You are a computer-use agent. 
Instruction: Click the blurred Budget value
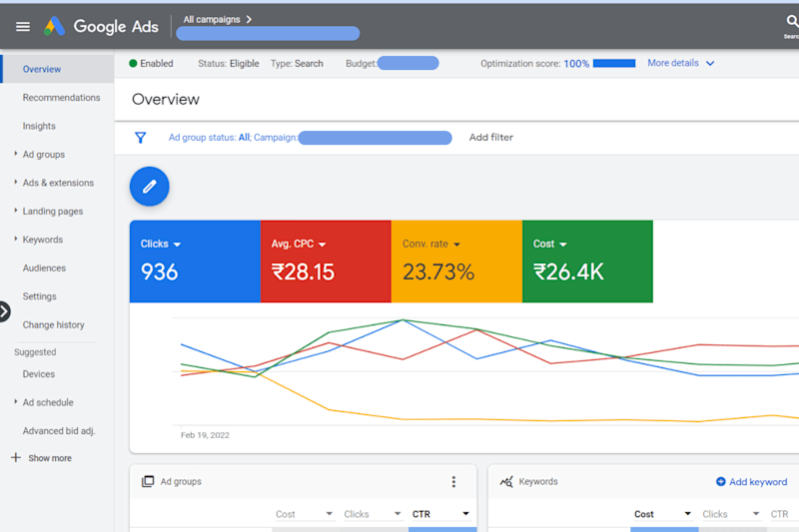[x=407, y=63]
